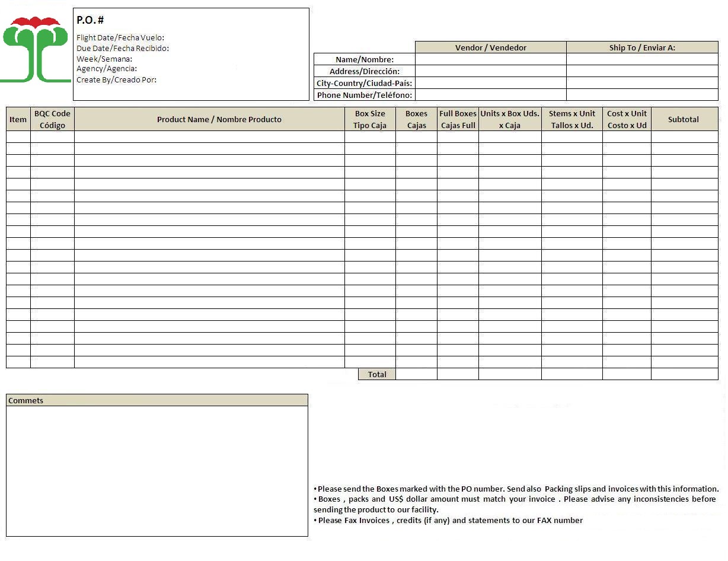The height and width of the screenshot is (561, 728).
Task: Click the Create By/Creado Por label
Action: coord(117,79)
